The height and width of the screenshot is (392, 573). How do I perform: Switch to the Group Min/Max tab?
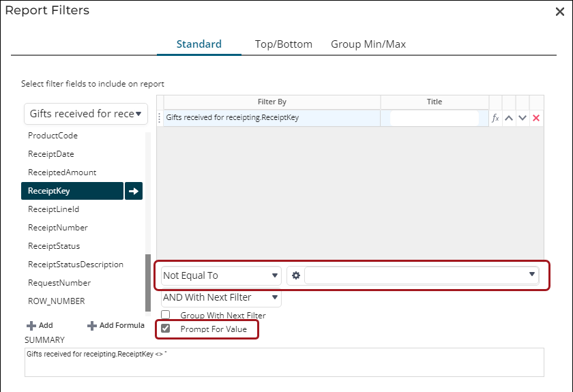tap(368, 44)
